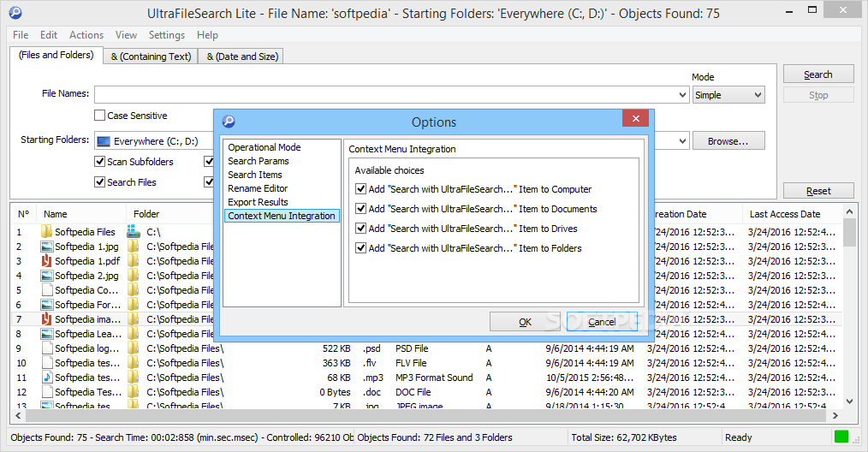Disable Add Item to Drives checkbox
Viewport: 868px width, 452px height.
[x=361, y=229]
